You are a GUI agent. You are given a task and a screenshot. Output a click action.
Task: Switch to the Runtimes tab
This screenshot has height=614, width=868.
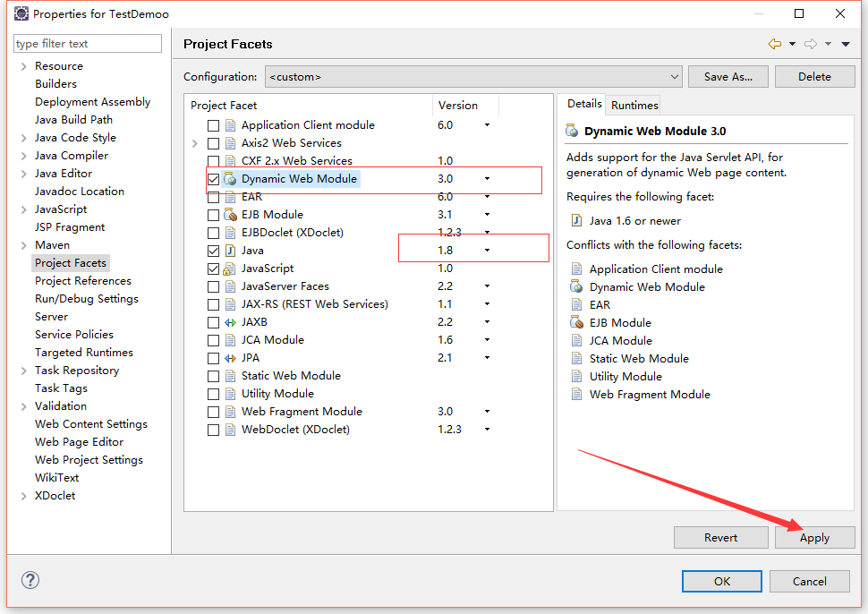(634, 106)
